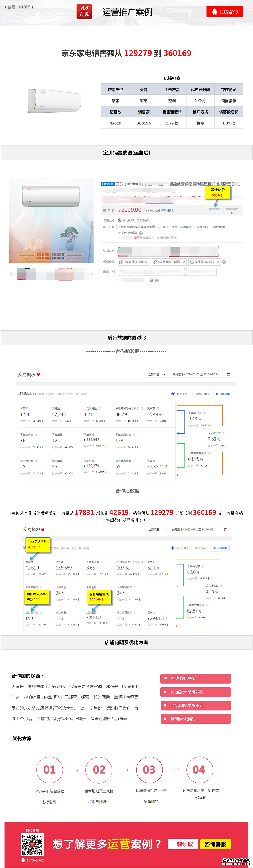The width and height of the screenshot is (253, 868).
Task: Click calendar icon beside 2020-03-31 date range
Action: click(226, 529)
